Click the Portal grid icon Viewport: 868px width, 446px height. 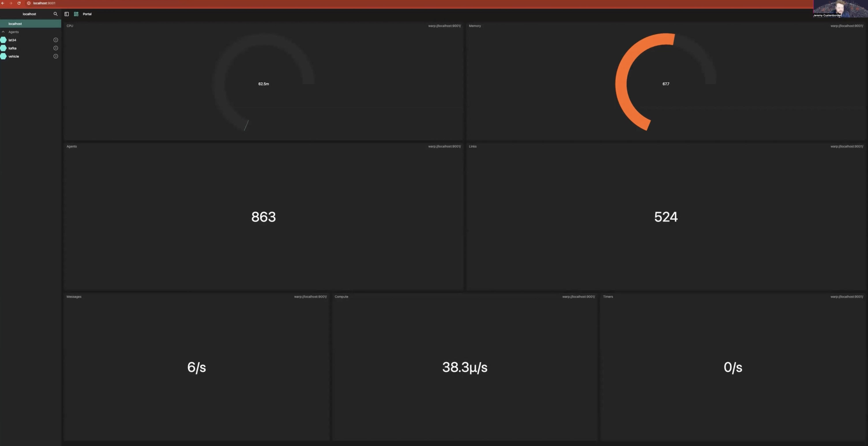[x=76, y=14]
